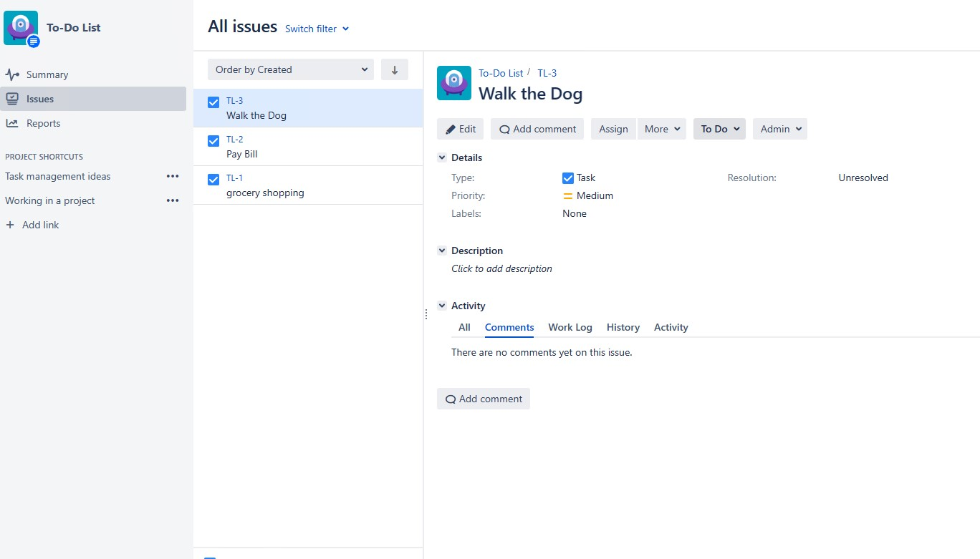Collapse the Description section
This screenshot has width=980, height=559.
[x=441, y=251]
